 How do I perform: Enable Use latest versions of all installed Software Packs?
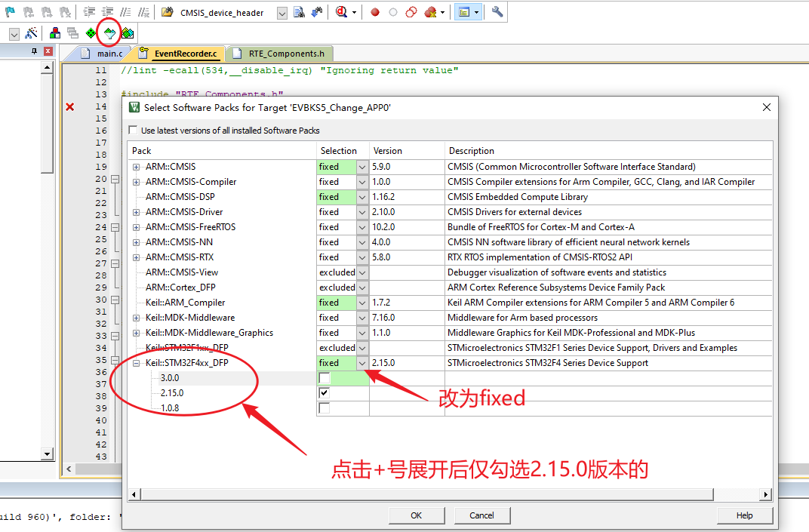coord(133,130)
